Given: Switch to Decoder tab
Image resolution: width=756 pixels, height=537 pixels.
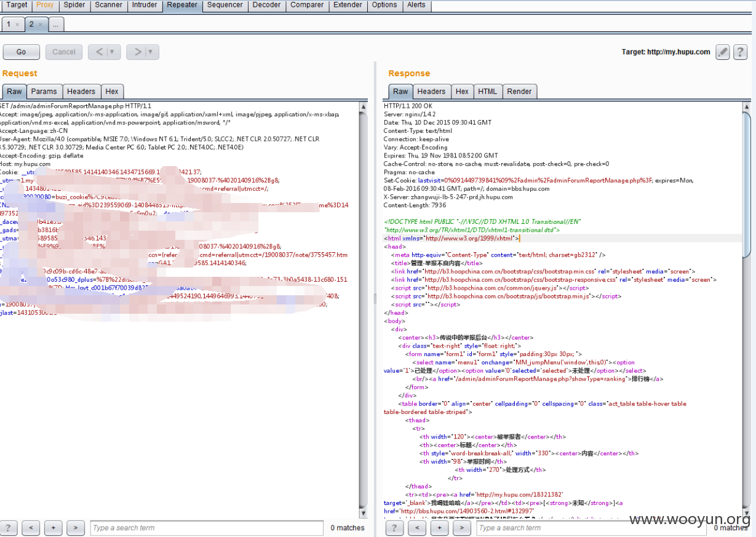Looking at the screenshot, I should (x=266, y=5).
